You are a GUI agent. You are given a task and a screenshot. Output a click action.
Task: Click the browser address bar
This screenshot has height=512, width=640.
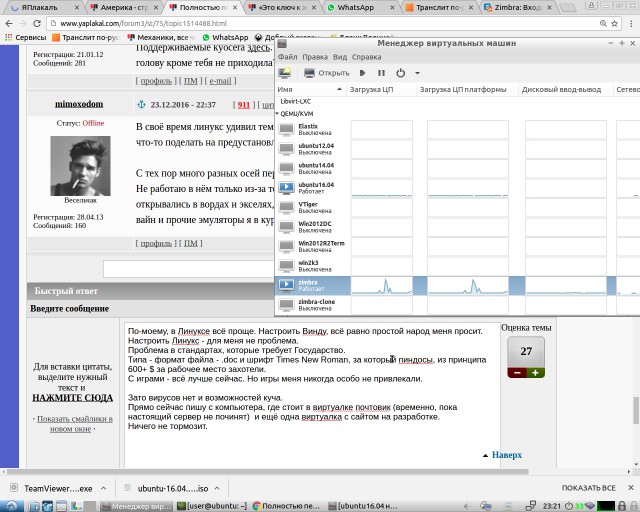322,24
